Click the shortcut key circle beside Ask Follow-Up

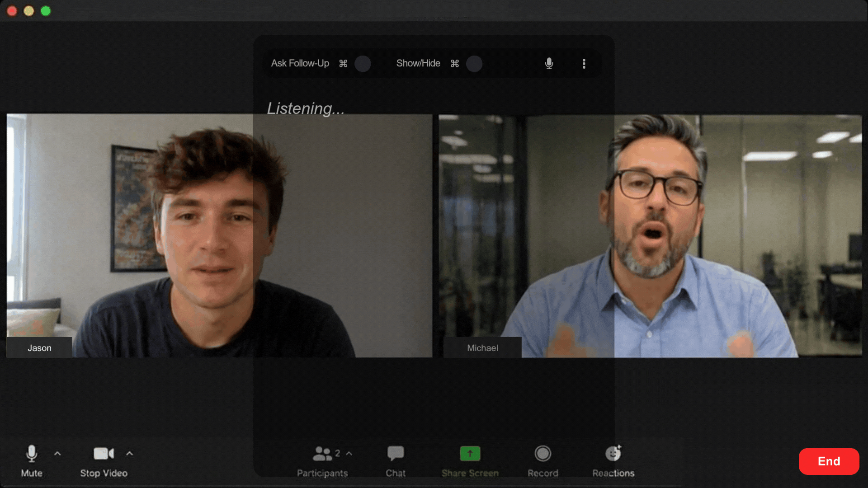(x=363, y=64)
